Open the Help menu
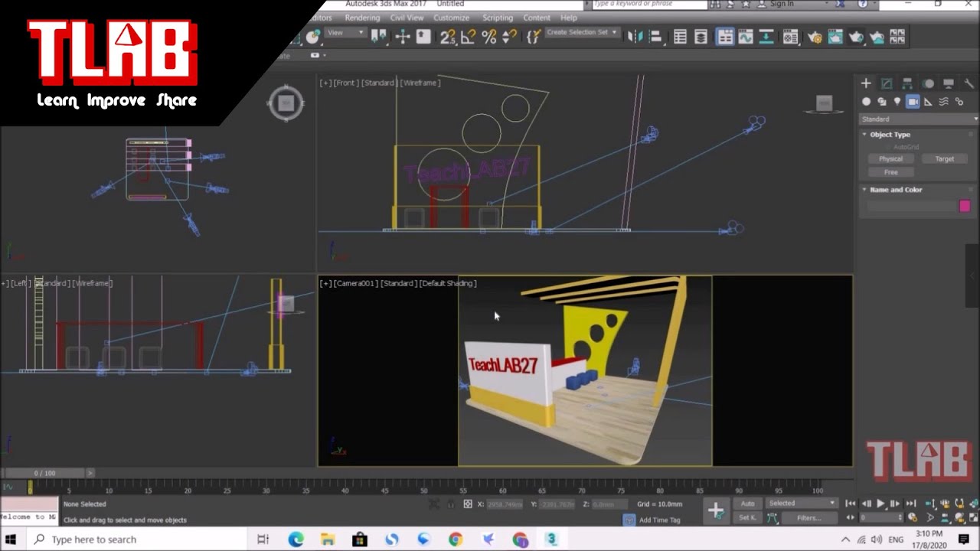 coord(568,18)
